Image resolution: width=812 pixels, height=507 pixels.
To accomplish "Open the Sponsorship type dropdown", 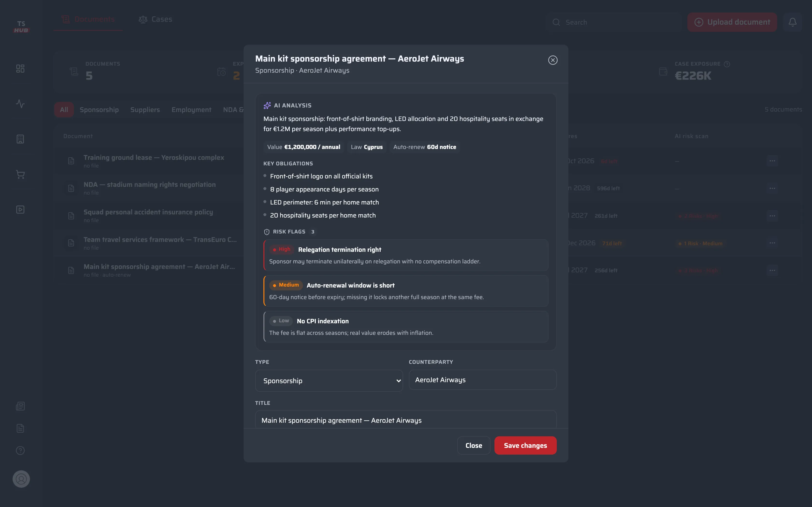I will (x=329, y=380).
